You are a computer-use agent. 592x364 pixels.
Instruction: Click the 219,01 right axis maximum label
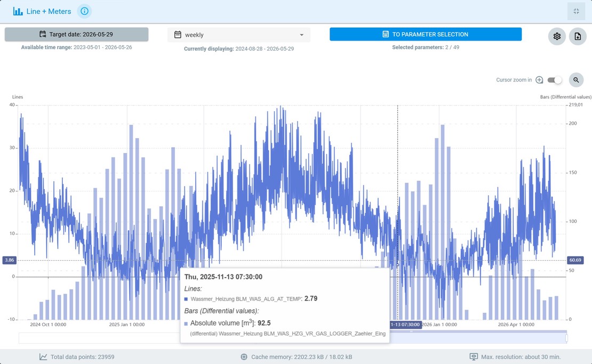click(576, 105)
